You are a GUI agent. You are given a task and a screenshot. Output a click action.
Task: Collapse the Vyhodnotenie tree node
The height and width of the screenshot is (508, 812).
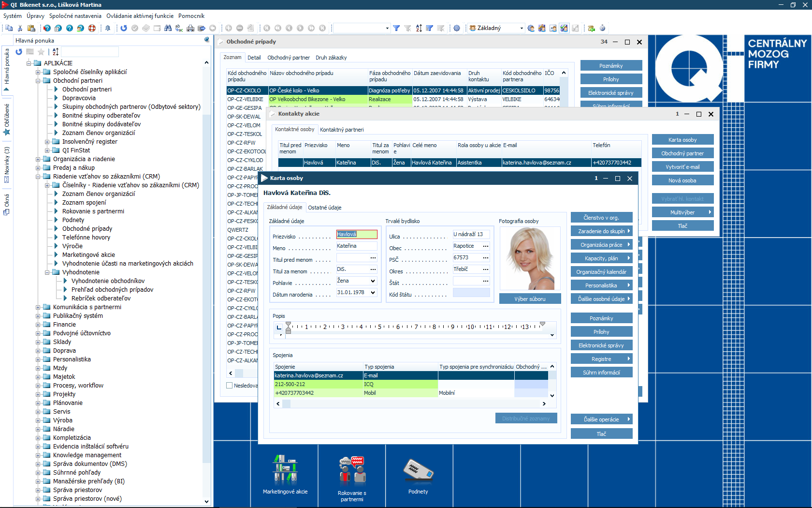(x=47, y=272)
